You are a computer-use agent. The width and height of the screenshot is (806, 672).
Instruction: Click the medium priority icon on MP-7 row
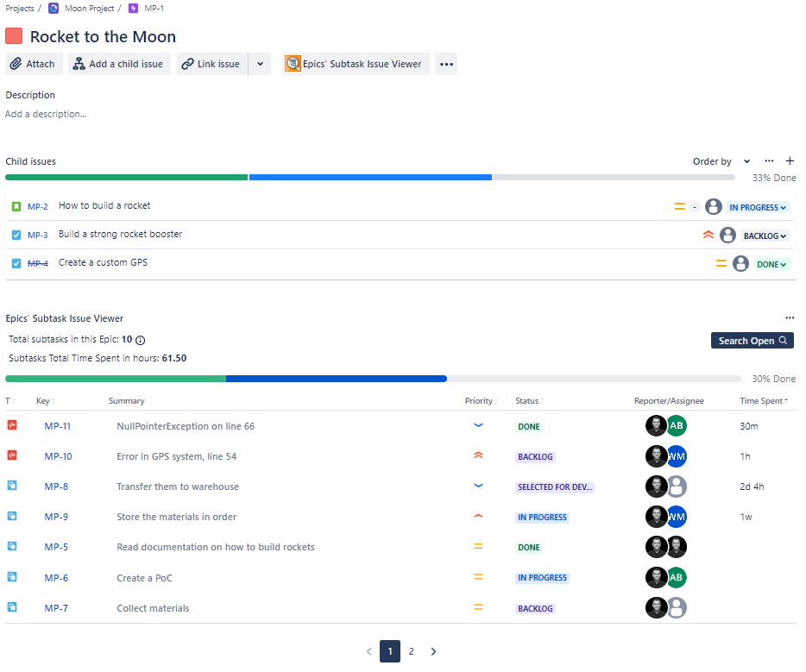pos(479,607)
